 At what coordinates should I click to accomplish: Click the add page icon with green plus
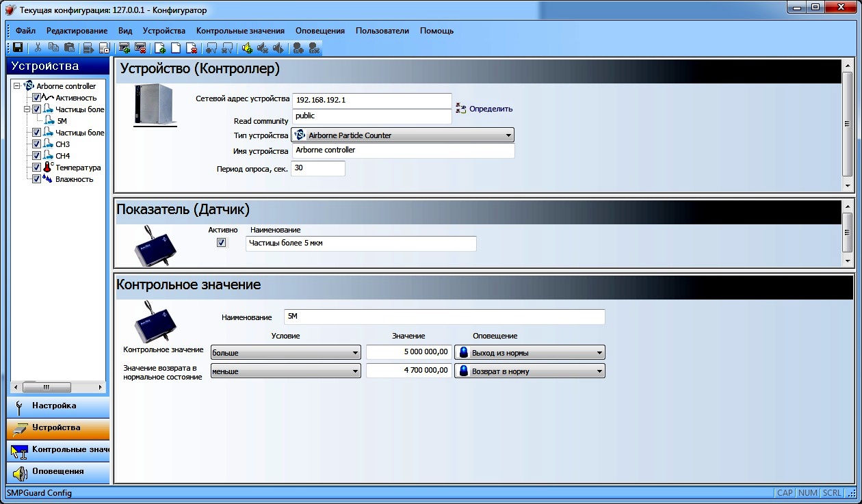(x=160, y=48)
